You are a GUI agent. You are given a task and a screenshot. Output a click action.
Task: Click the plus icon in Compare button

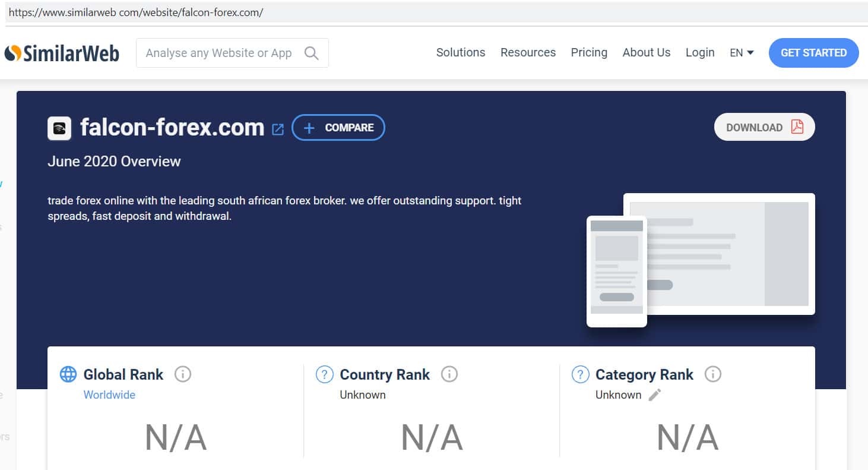(x=309, y=128)
